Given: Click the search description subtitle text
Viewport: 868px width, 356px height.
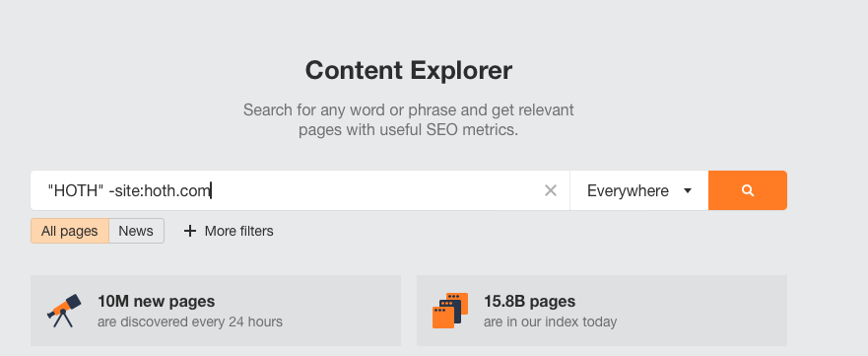Looking at the screenshot, I should 409,120.
